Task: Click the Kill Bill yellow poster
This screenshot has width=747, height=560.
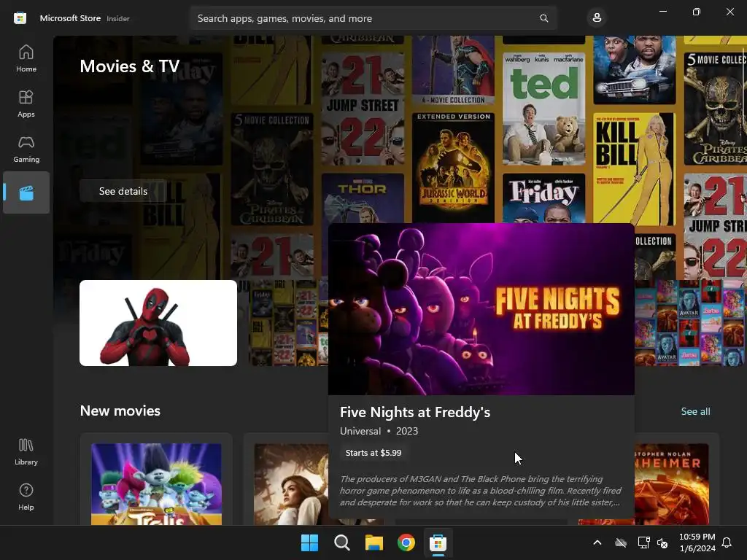Action: pyautogui.click(x=634, y=168)
